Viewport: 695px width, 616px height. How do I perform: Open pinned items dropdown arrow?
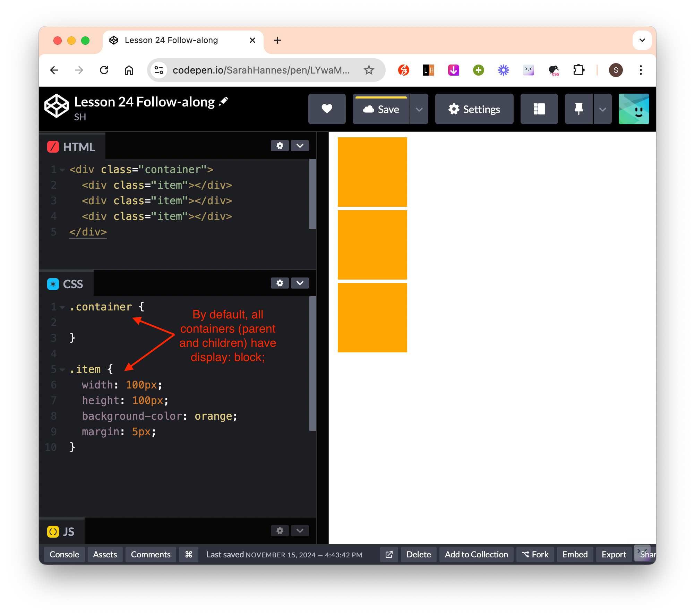tap(603, 109)
